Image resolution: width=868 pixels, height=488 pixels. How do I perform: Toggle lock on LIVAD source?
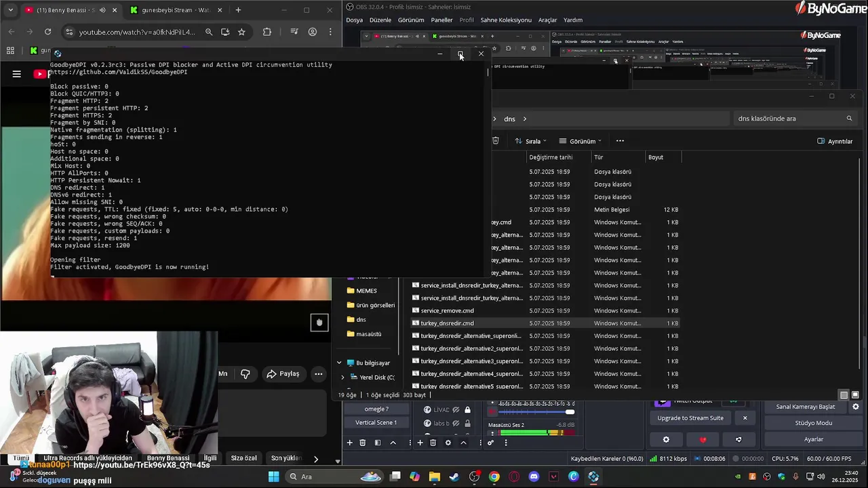(x=467, y=410)
